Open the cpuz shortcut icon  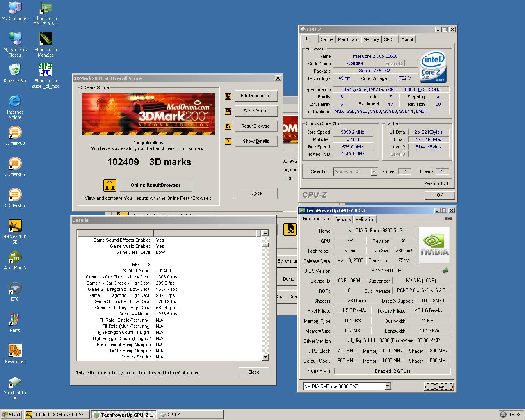tap(15, 388)
